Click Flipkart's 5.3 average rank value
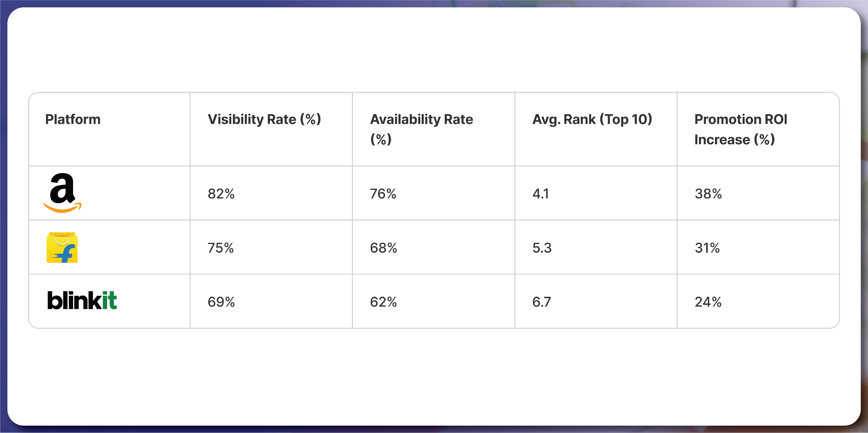868x433 pixels. 542,248
